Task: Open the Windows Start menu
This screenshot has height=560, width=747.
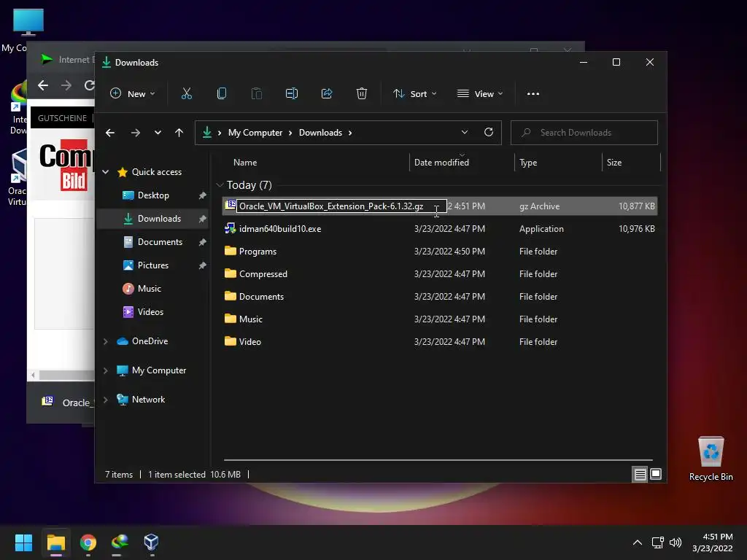Action: click(23, 542)
